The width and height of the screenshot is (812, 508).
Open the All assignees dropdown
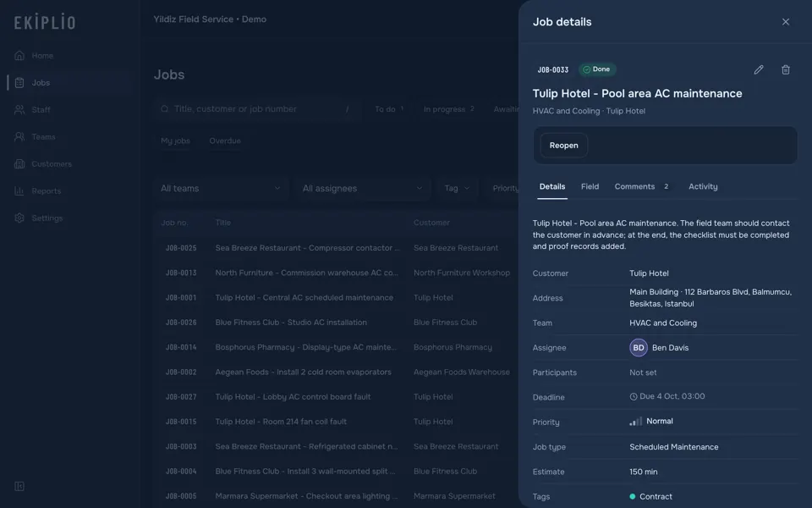coord(363,188)
